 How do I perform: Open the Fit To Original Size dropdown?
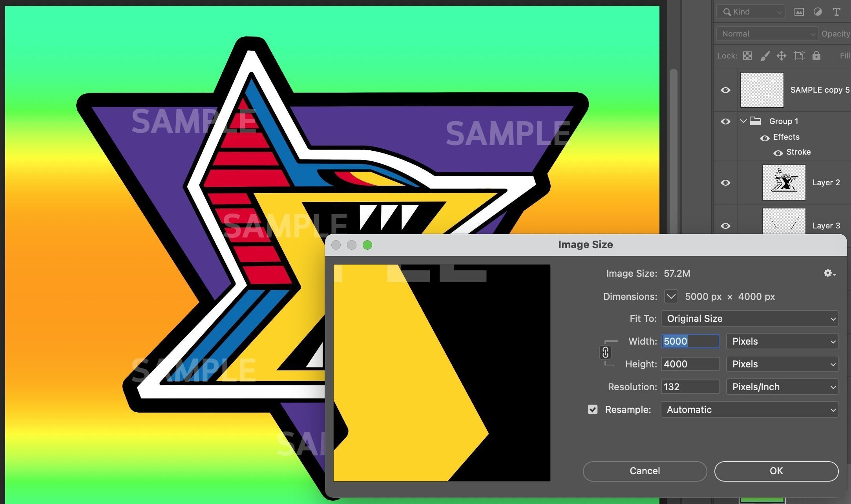tap(750, 318)
